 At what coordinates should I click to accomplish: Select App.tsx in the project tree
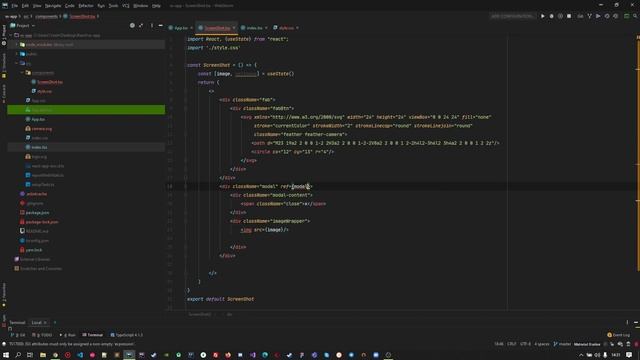(x=38, y=119)
